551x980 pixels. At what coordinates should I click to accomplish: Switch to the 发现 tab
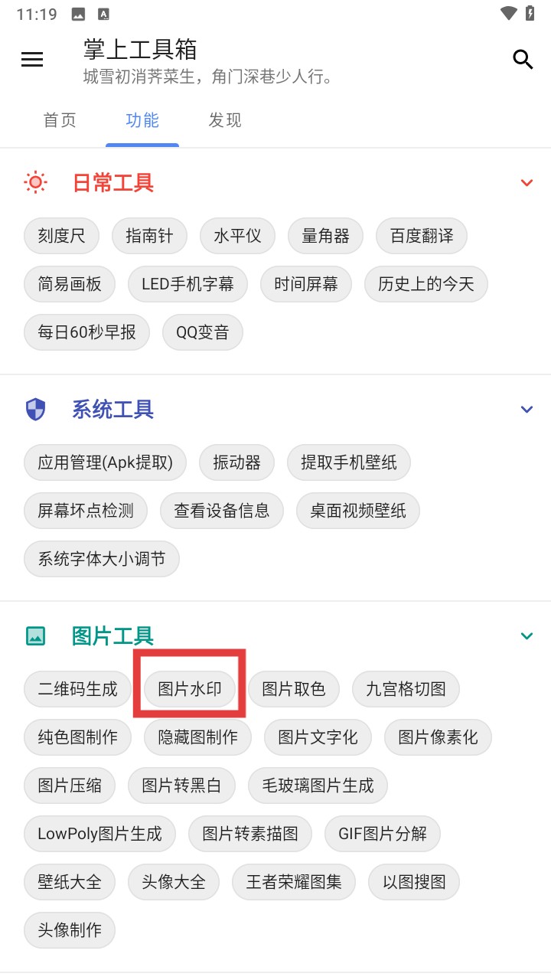(225, 120)
